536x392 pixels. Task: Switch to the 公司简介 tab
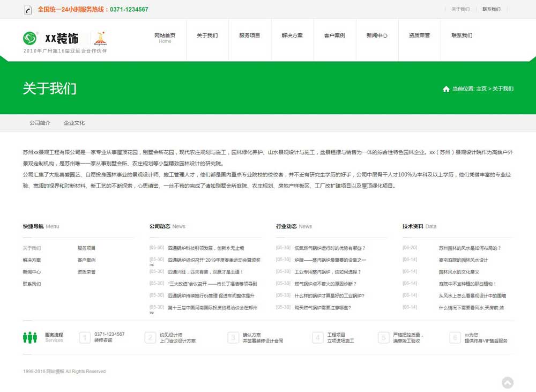point(40,122)
